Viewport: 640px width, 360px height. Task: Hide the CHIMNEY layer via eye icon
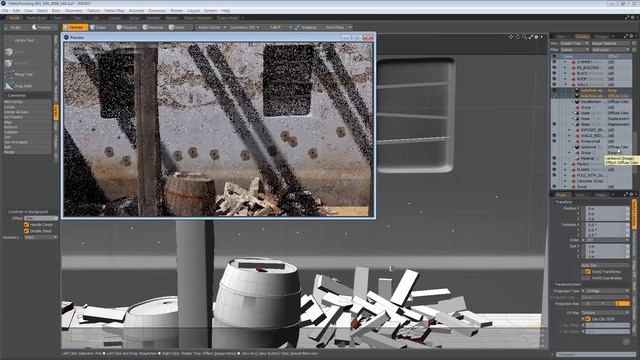coord(554,62)
